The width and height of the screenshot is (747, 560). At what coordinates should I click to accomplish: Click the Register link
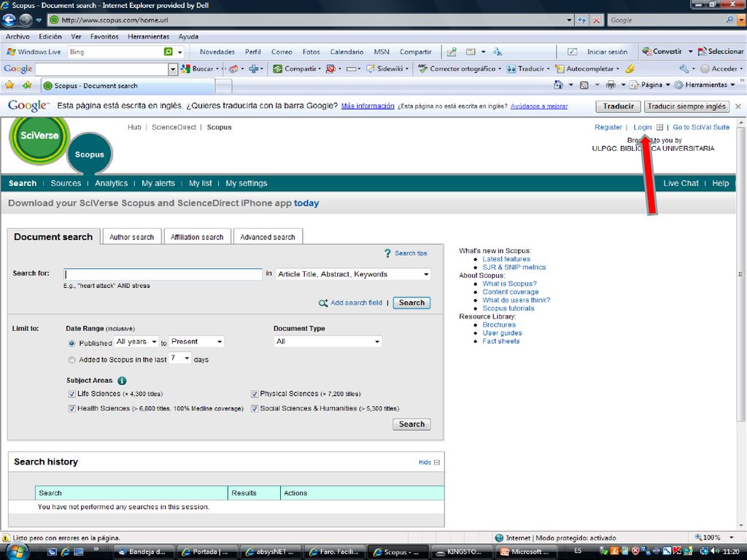pyautogui.click(x=608, y=127)
